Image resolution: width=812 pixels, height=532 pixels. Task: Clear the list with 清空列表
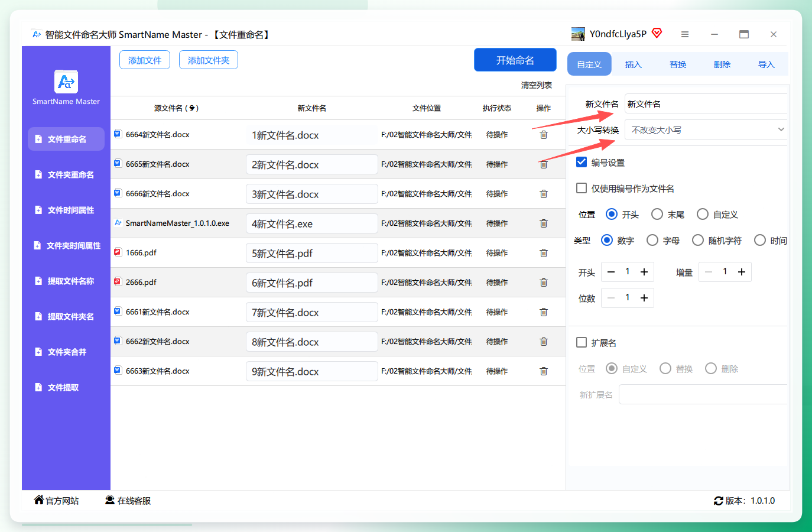(x=537, y=85)
